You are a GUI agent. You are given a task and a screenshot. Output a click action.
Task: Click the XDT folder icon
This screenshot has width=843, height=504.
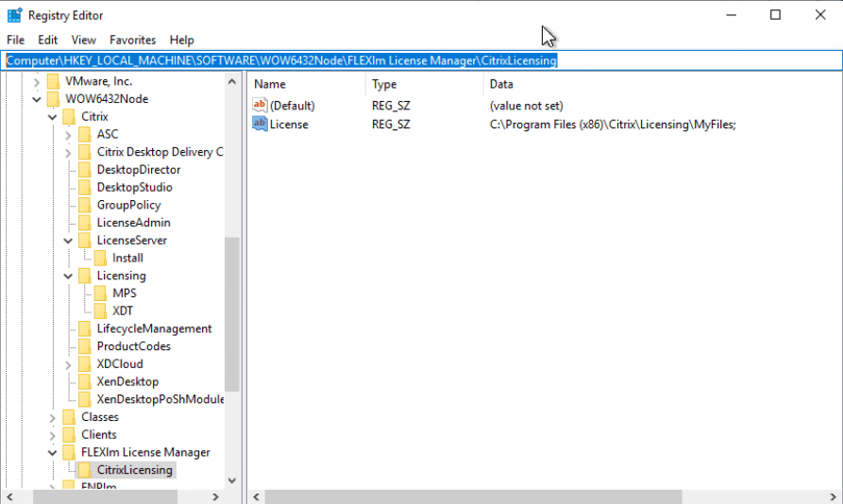coord(100,311)
